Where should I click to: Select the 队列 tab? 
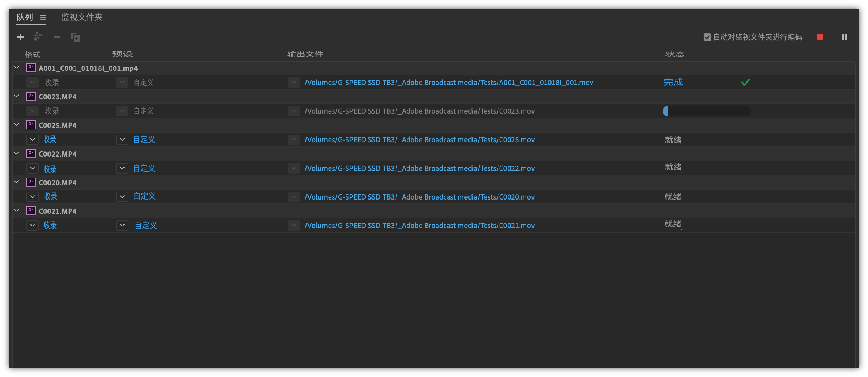pos(25,17)
